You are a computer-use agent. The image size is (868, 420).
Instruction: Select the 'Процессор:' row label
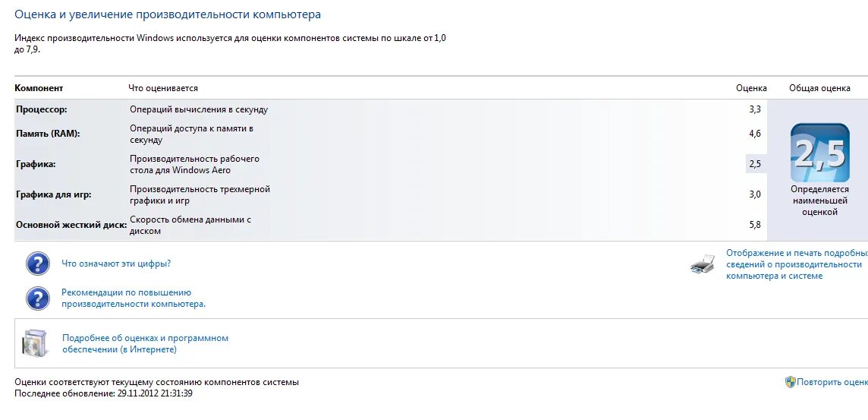(x=42, y=109)
